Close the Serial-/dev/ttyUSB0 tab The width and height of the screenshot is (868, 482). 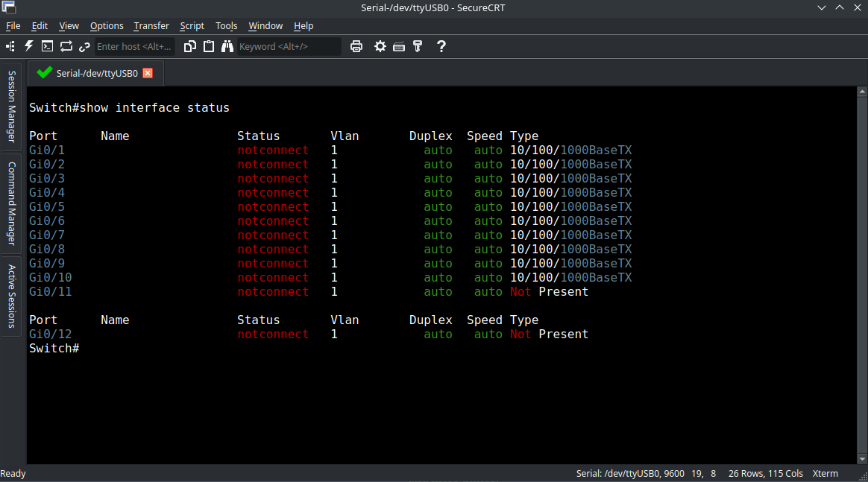pos(148,73)
